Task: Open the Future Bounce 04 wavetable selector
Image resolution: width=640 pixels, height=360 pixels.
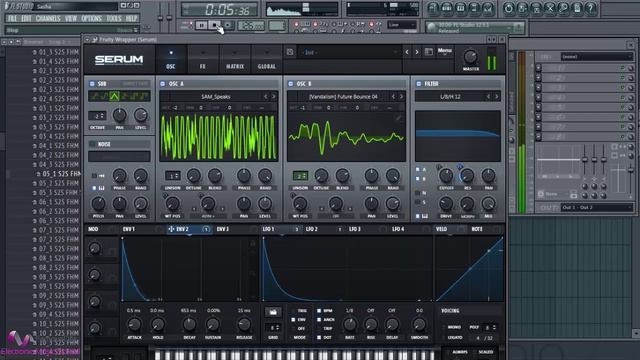Action: [343, 97]
